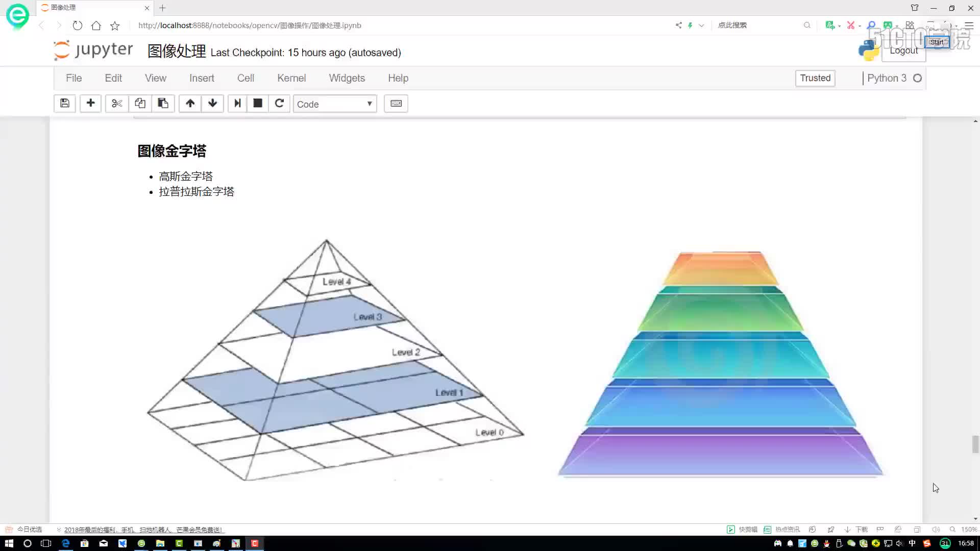
Task: Expand the 今日优选 news chevron
Action: (59, 530)
